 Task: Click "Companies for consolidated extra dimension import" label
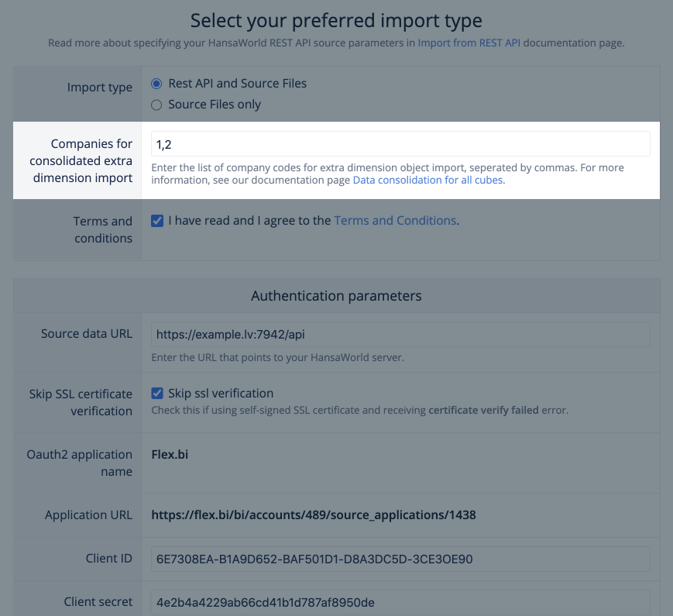click(x=81, y=161)
